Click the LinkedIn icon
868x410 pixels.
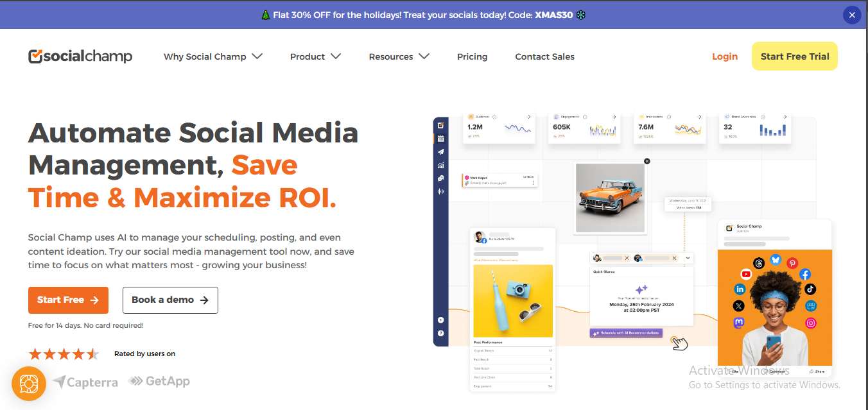[x=740, y=289]
